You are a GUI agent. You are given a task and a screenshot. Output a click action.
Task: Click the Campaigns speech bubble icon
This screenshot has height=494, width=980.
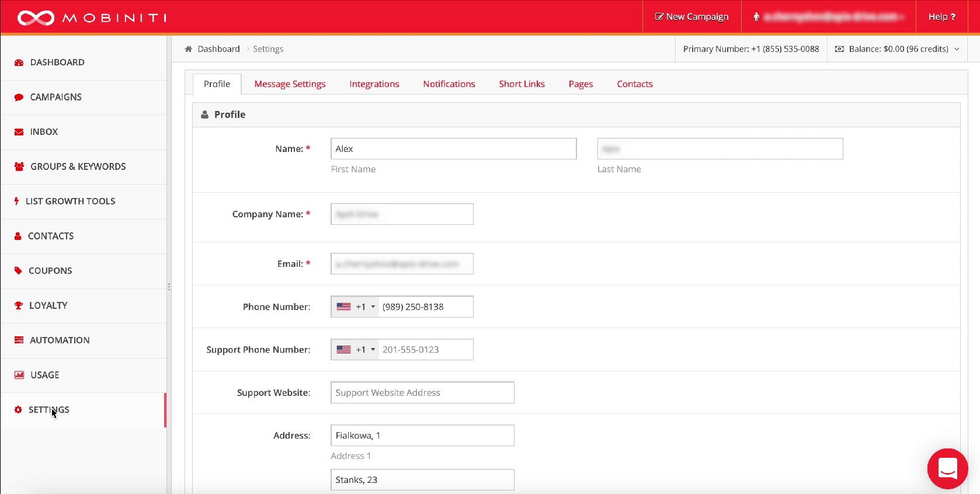(19, 98)
